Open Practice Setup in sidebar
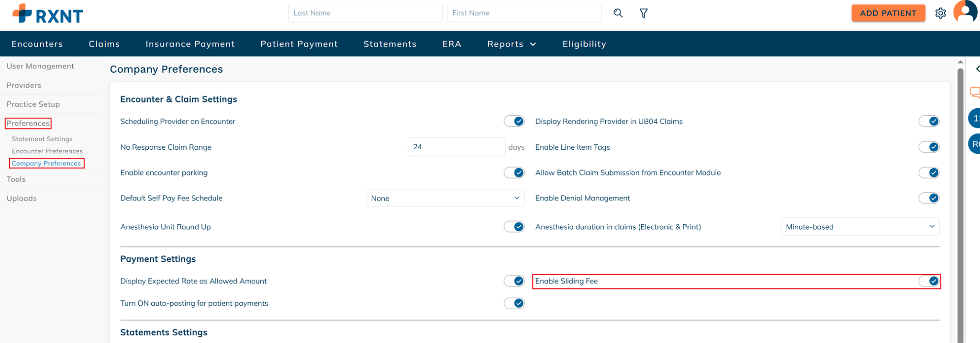980x343 pixels. [33, 104]
